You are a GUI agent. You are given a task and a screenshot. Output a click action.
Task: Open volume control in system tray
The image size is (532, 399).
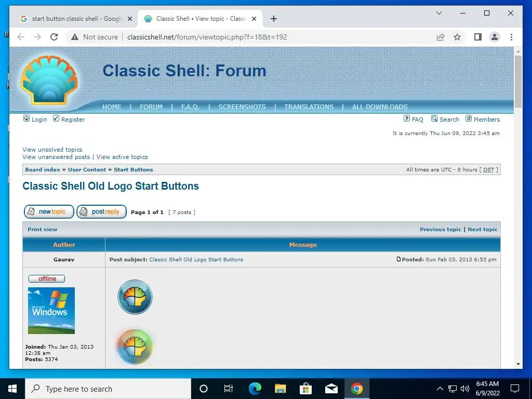click(x=465, y=389)
